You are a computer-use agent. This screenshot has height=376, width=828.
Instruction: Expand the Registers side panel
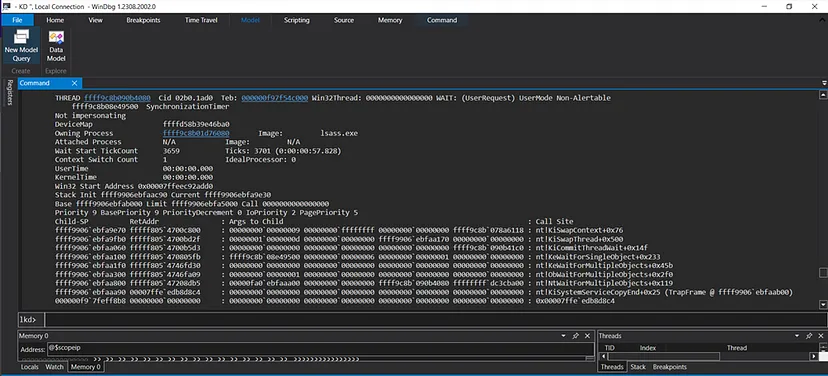(9, 93)
